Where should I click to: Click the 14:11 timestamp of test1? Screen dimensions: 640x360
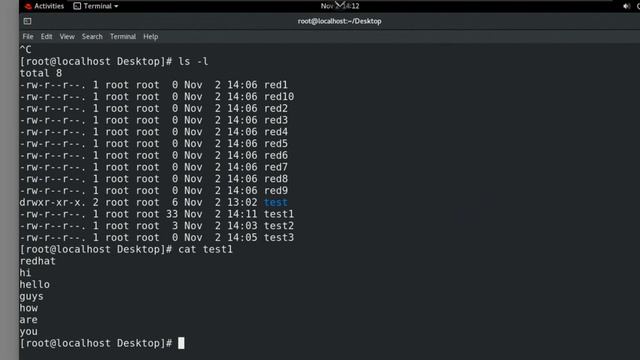point(242,214)
